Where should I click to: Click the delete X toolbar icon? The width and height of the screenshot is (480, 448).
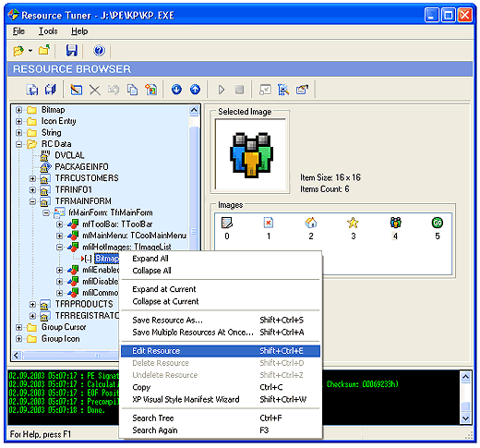coord(94,90)
